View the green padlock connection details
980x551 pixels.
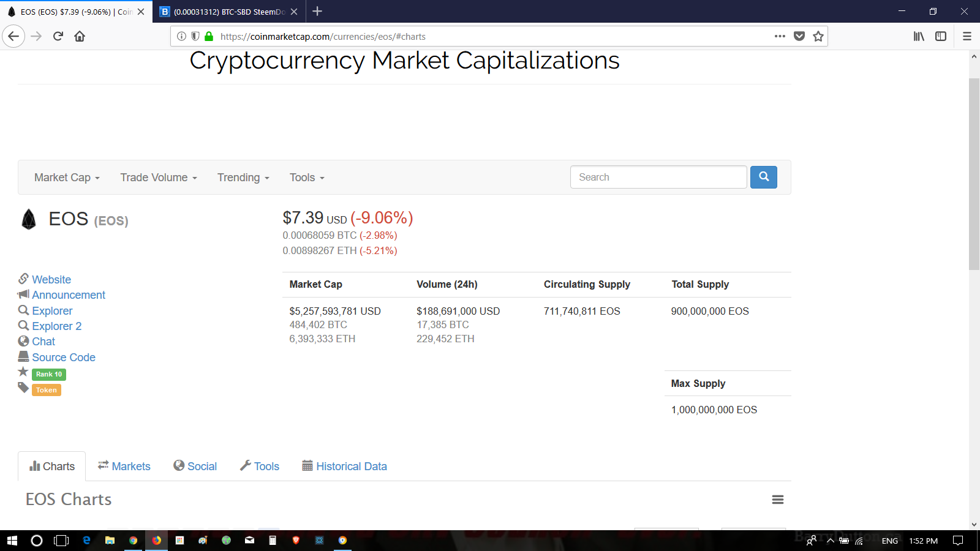click(x=209, y=36)
